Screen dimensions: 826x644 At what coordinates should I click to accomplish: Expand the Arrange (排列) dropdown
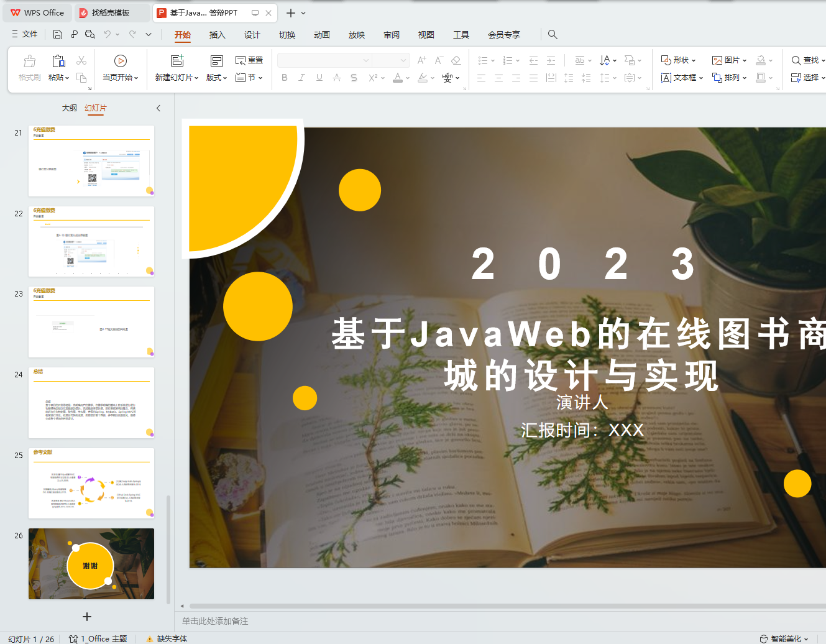(x=744, y=78)
